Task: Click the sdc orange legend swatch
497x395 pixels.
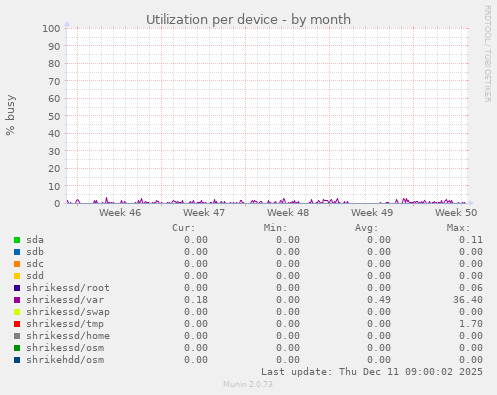Action: [x=17, y=264]
